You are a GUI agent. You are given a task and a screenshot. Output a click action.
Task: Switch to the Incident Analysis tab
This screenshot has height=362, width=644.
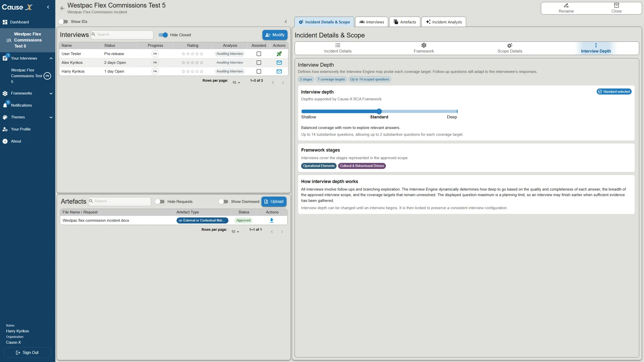point(444,22)
